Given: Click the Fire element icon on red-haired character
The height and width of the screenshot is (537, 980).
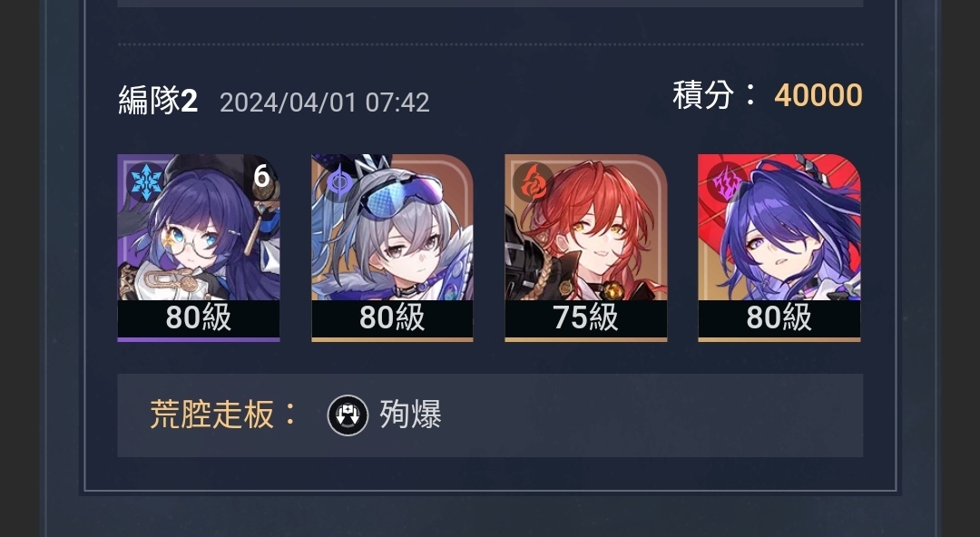Looking at the screenshot, I should pos(533,182).
